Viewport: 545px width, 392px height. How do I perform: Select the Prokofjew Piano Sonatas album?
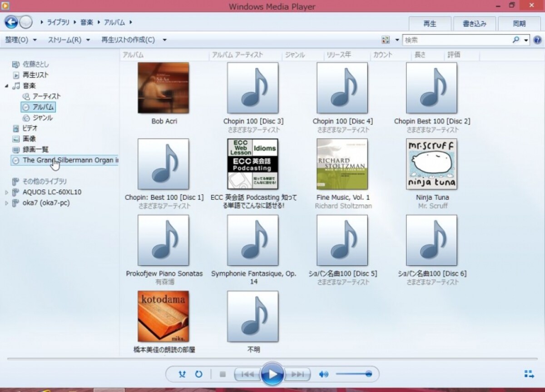tap(163, 240)
